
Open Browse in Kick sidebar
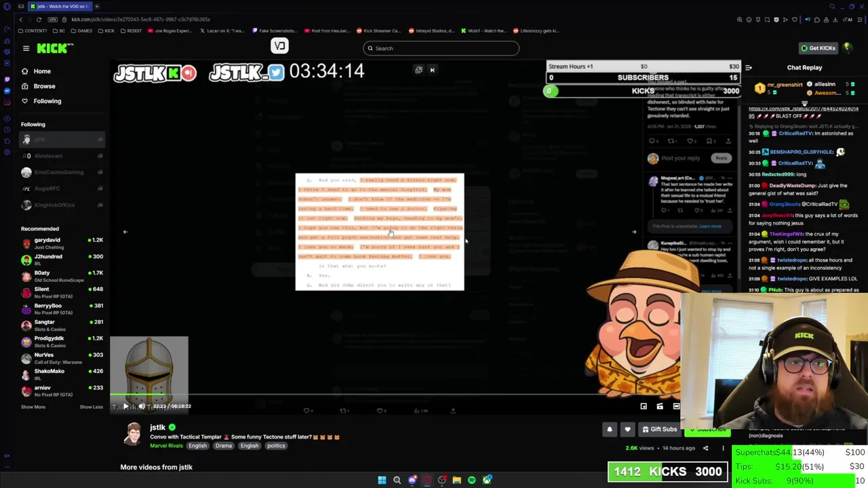[x=44, y=86]
